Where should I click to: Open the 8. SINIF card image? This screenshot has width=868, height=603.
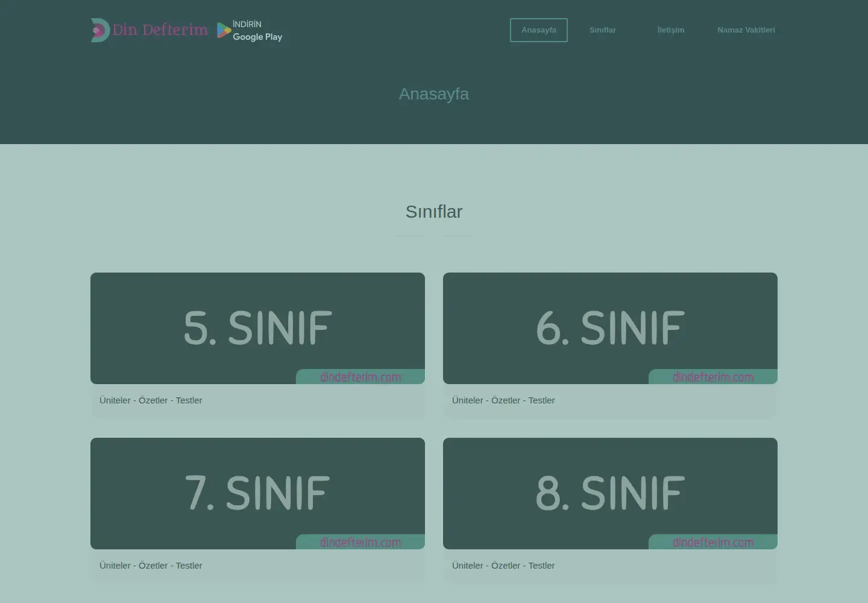(x=610, y=493)
